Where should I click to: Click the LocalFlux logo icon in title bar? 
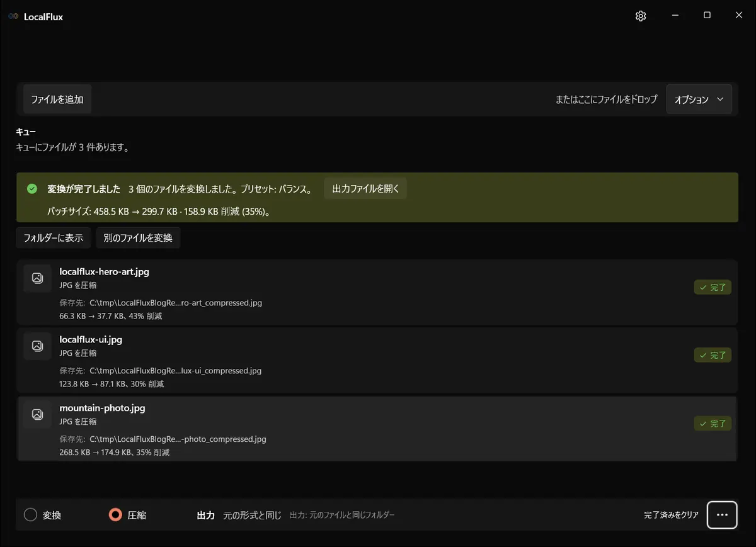pos(13,16)
